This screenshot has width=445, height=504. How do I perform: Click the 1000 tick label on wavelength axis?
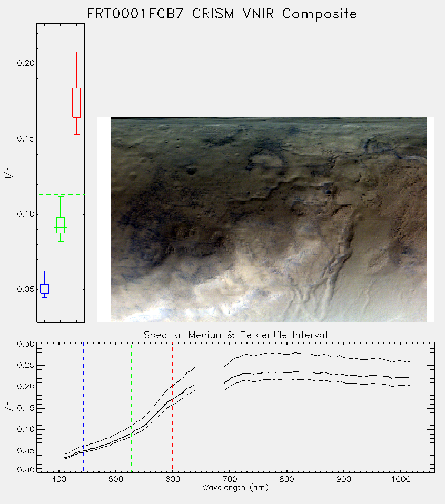point(401,479)
